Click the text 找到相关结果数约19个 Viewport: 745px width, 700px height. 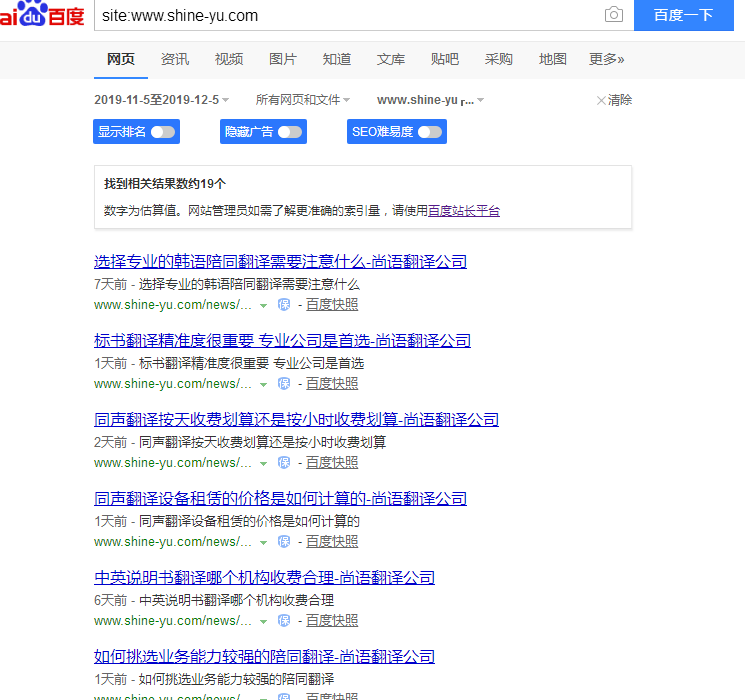click(x=165, y=184)
